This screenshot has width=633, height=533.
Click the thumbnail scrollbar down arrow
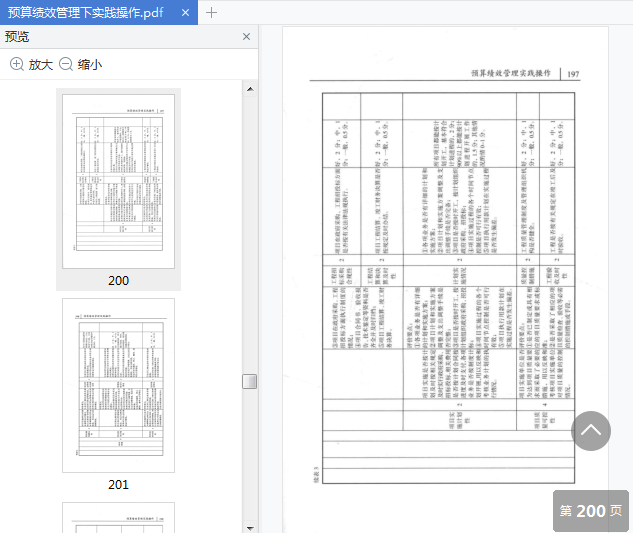pos(250,528)
